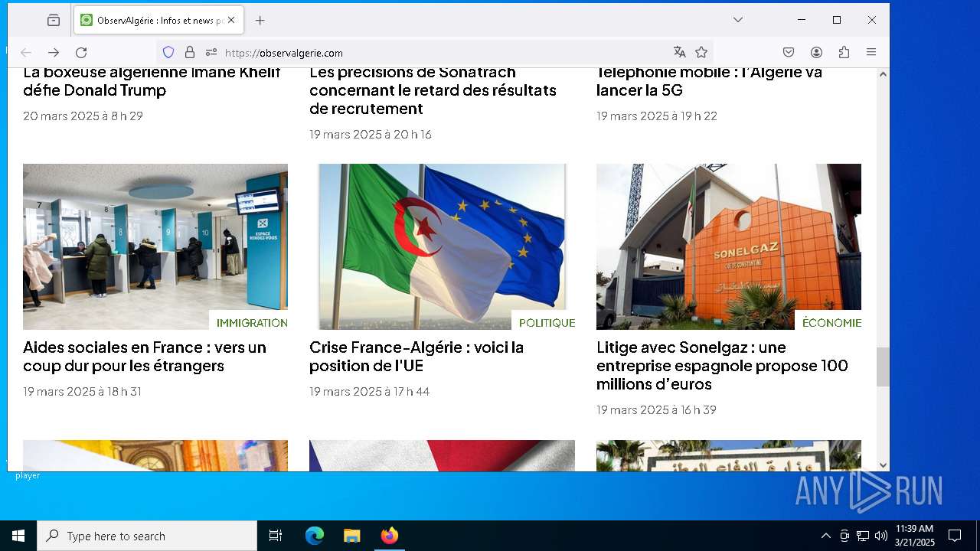Open Firefox account icon
The image size is (980, 551).
pos(816,53)
